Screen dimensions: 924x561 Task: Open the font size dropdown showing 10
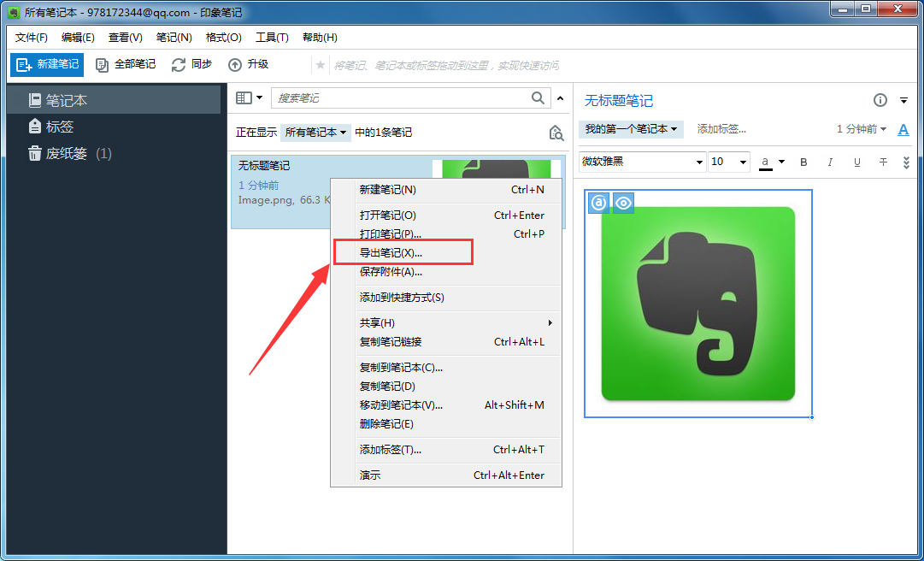(x=728, y=162)
